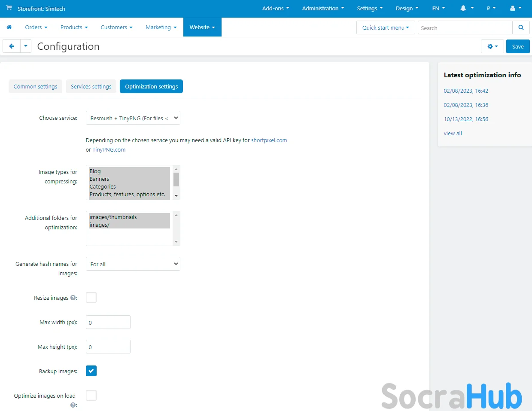The width and height of the screenshot is (532, 411).
Task: Click the Max width input field
Action: [108, 323]
